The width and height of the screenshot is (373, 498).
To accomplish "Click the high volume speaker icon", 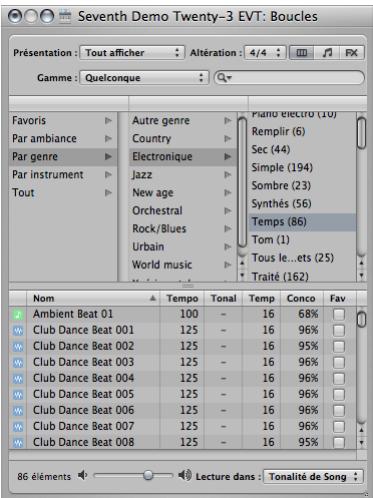I will click(185, 475).
